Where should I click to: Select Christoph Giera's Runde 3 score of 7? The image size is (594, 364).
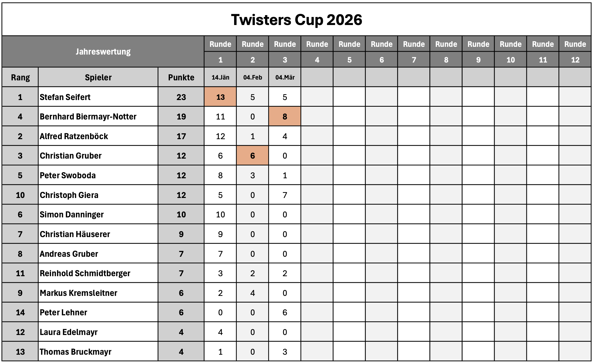(x=285, y=195)
